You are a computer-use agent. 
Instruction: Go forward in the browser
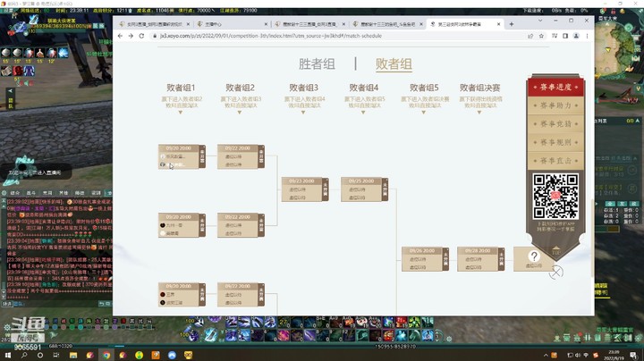coord(131,36)
